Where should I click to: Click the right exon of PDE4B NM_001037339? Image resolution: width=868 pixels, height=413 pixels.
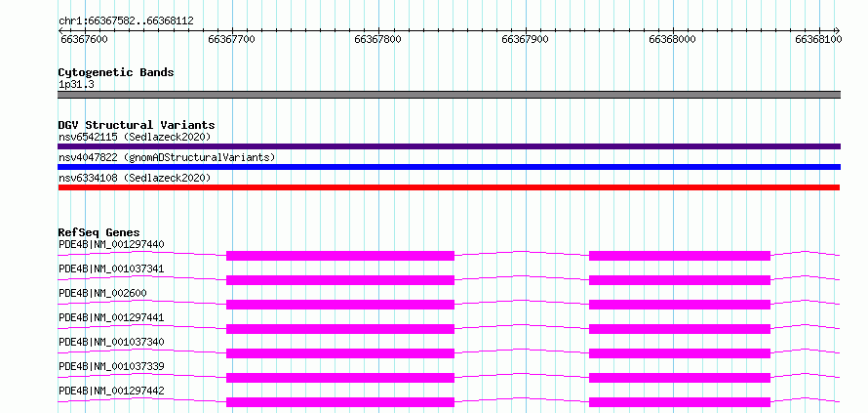point(680,378)
